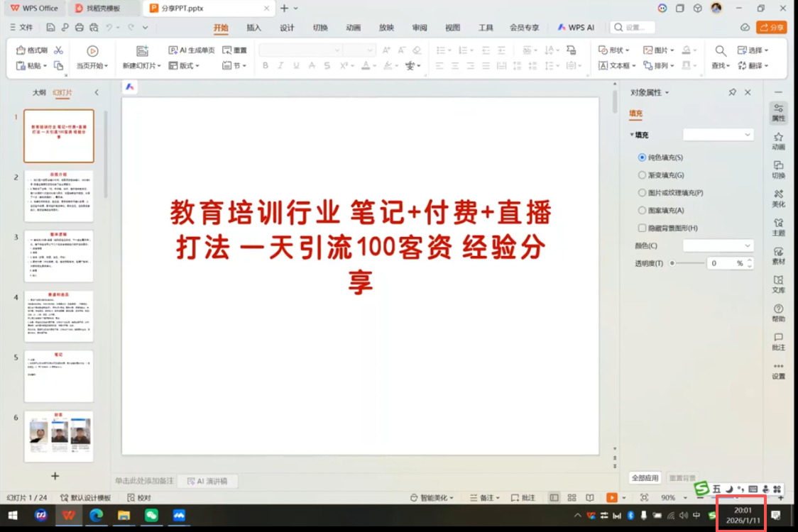Screen dimensions: 798x532
Task: Enable the 隐藏背景图形(H) checkbox
Action: click(643, 228)
